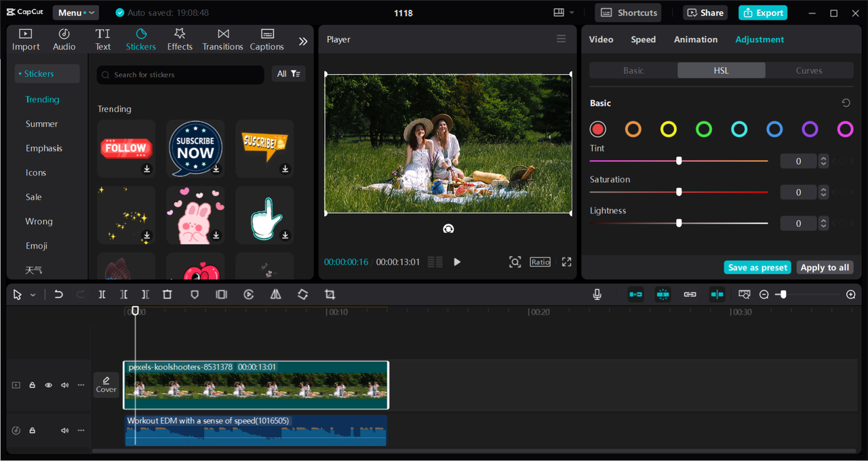
Task: Open the Import panel
Action: (x=26, y=40)
